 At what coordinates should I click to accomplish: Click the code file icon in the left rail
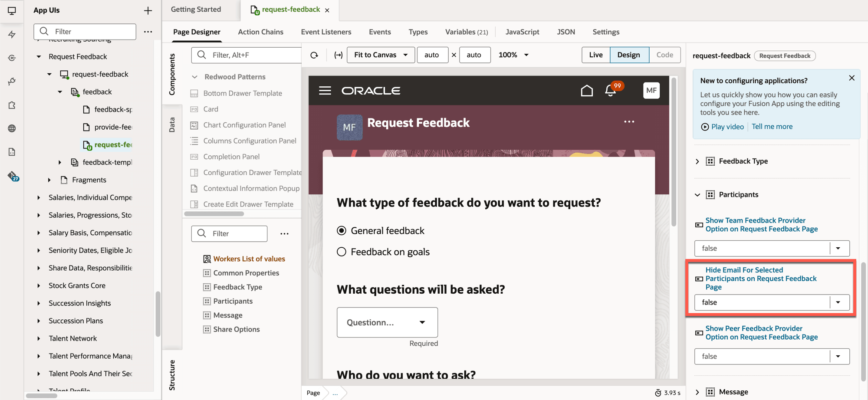tap(12, 151)
